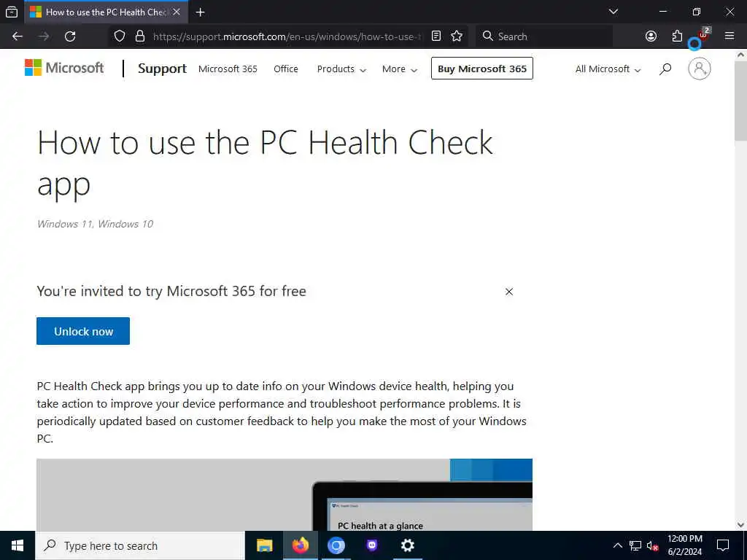Click the Firefox Search box
The height and width of the screenshot is (560, 747).
tap(544, 36)
